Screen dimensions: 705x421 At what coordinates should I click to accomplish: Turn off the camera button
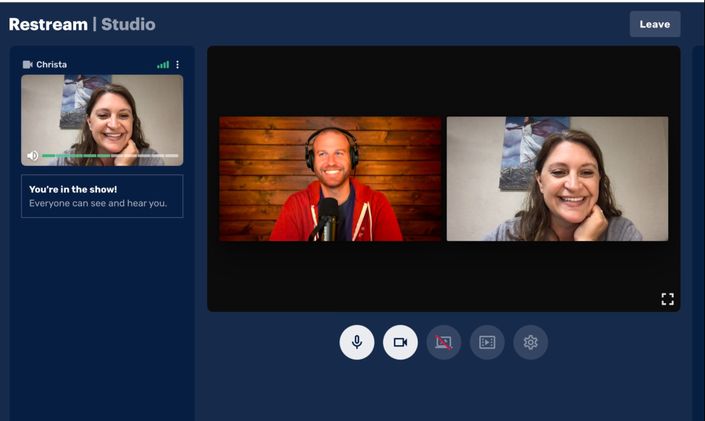pos(400,342)
